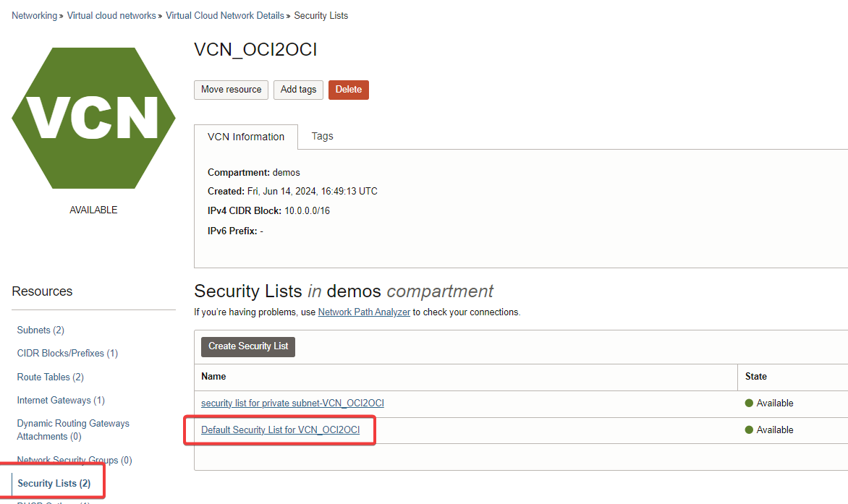Select Route Tables (2) resource
Image resolution: width=848 pixels, height=504 pixels.
tap(51, 377)
